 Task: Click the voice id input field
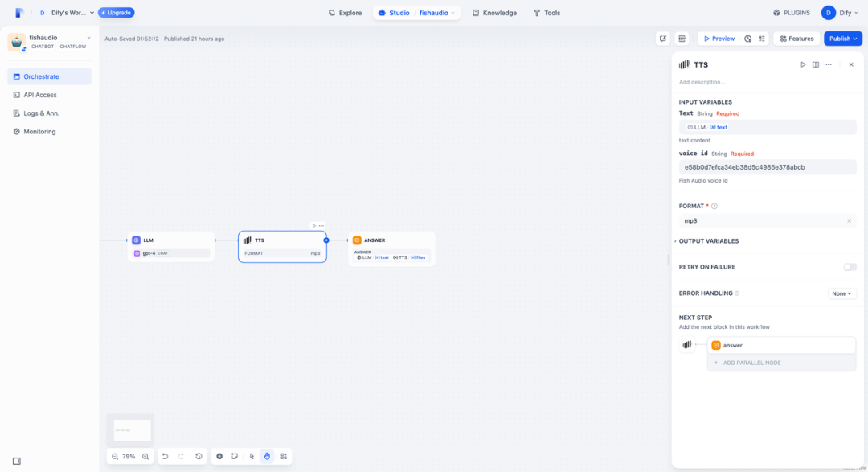[768, 167]
